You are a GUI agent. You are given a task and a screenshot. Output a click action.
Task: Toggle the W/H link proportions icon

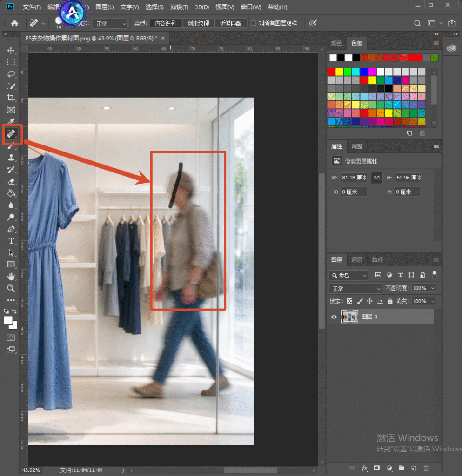click(377, 178)
